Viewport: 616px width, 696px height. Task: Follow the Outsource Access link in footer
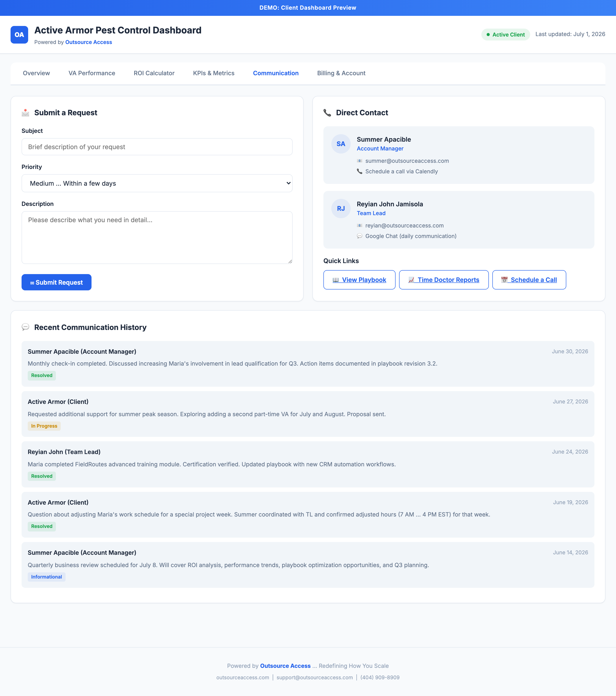(285, 666)
